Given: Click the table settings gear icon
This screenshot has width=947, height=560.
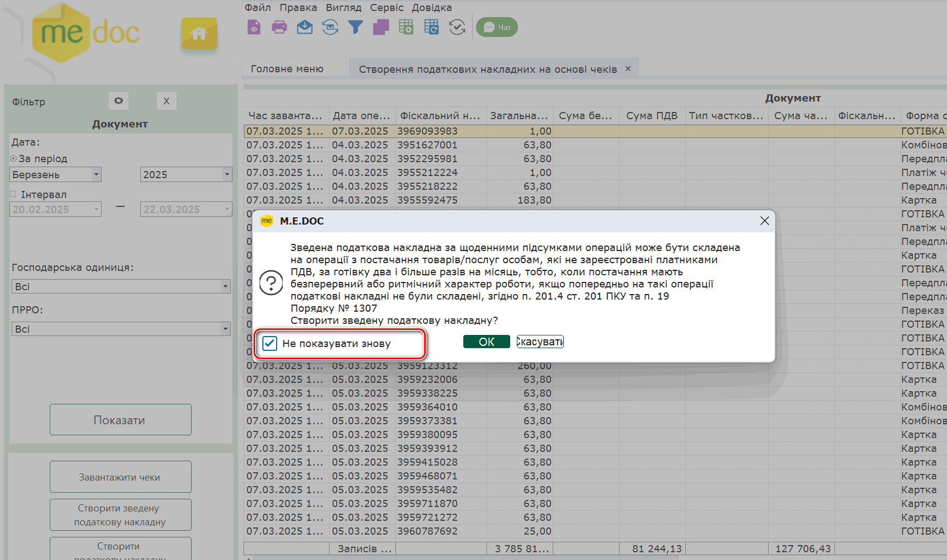Looking at the screenshot, I should [x=406, y=27].
